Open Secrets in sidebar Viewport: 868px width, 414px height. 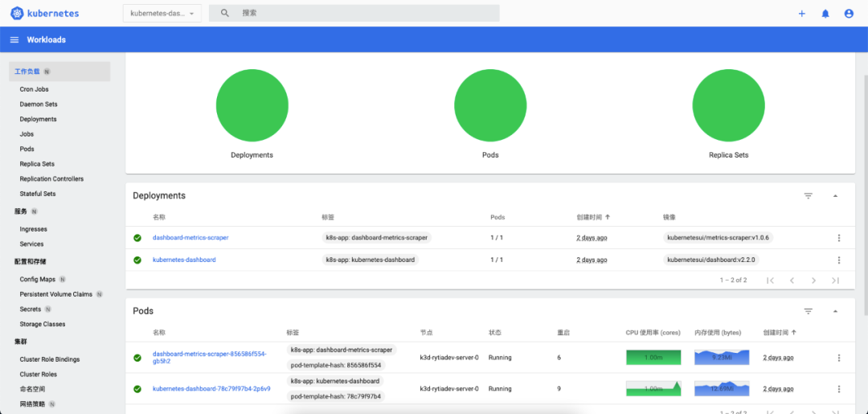coord(31,309)
